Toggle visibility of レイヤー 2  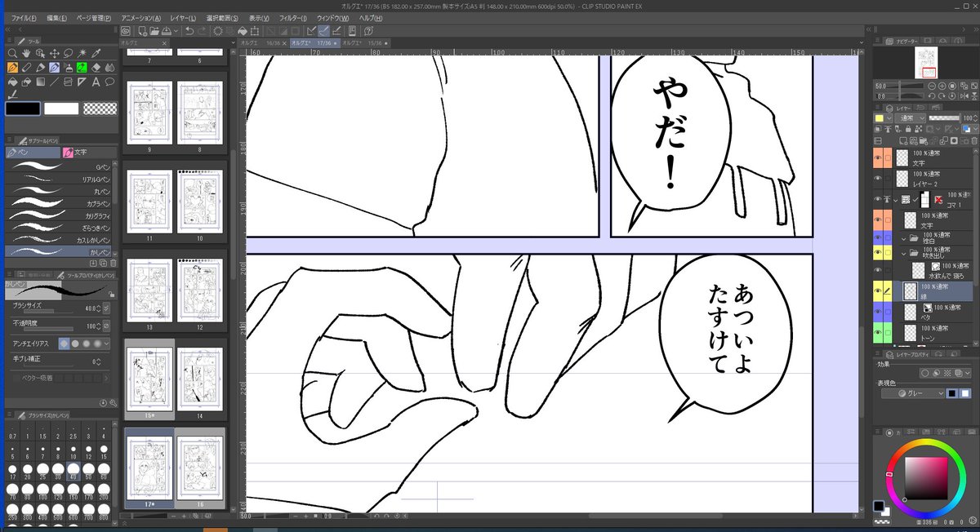point(878,178)
